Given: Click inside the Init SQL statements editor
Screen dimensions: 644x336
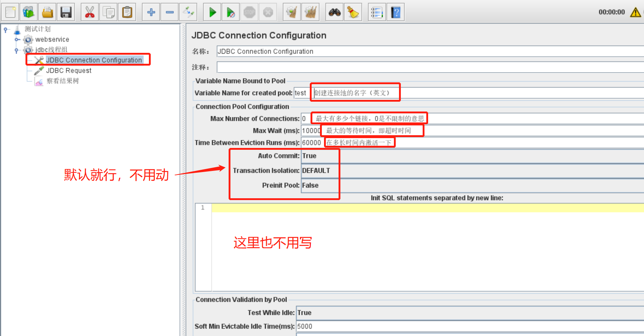Looking at the screenshot, I should pyautogui.click(x=427, y=247).
